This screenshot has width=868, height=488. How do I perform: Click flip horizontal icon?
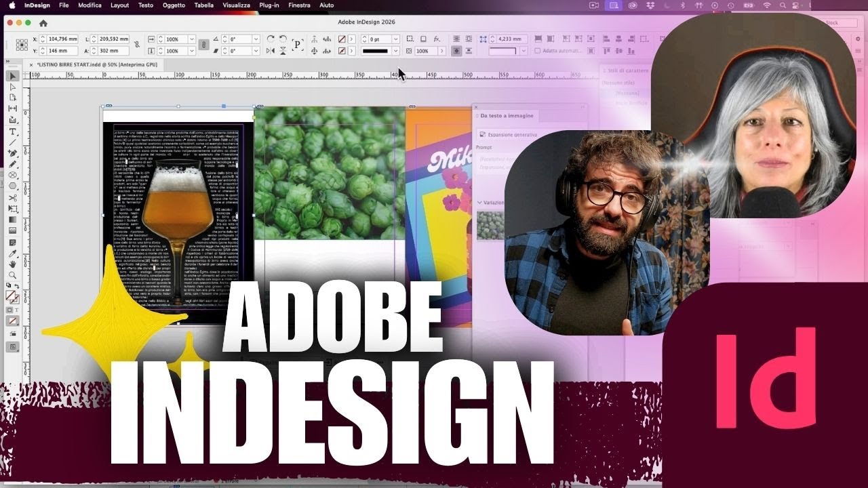point(271,51)
